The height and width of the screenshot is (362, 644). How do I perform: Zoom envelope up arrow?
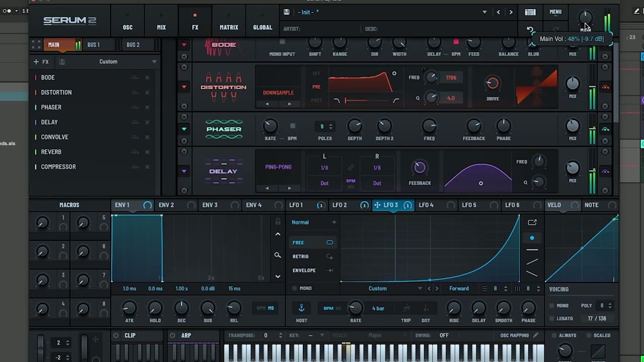278,234
